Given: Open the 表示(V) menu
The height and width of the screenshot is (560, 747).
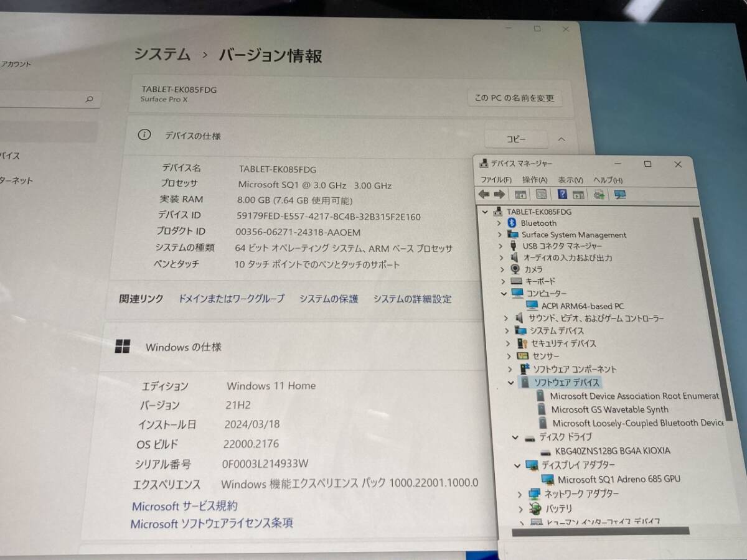Looking at the screenshot, I should pyautogui.click(x=571, y=180).
